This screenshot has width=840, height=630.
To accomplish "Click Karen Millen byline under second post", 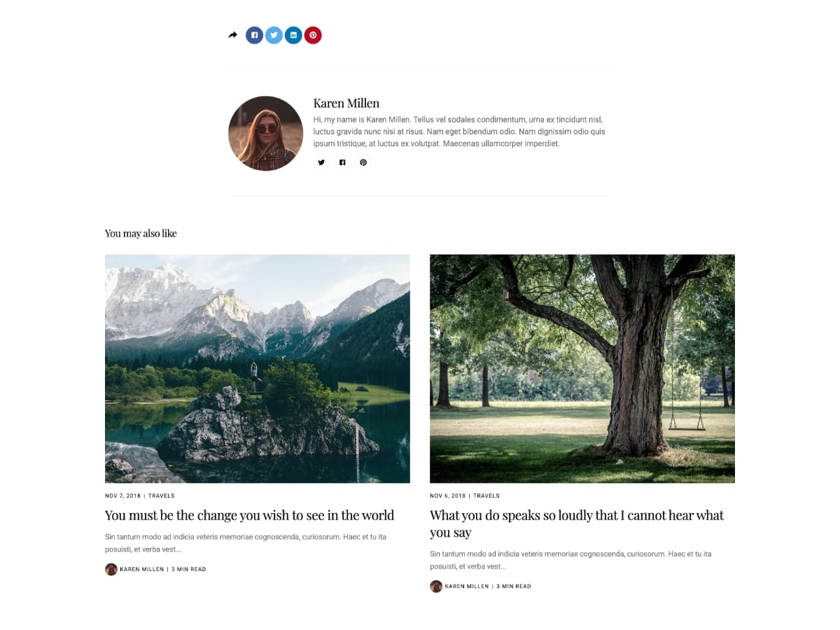I will tap(467, 586).
